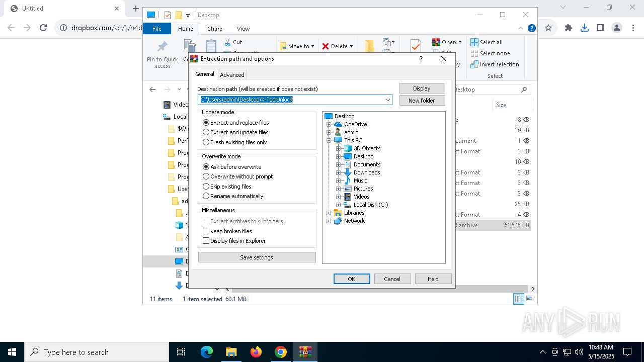Collapse the This PC tree node
Viewport: 644px width, 362px height.
[x=329, y=140]
